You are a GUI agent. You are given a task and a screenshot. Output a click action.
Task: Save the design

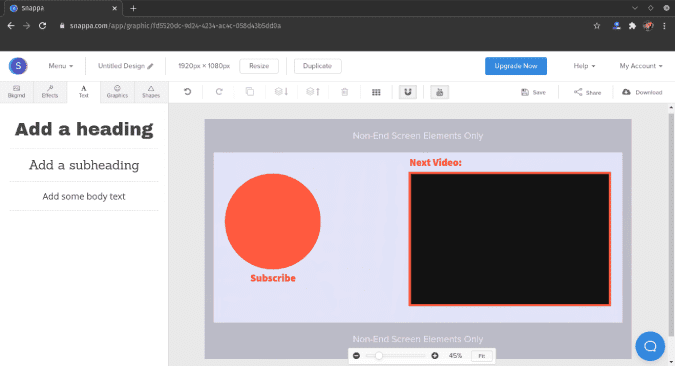pos(533,92)
